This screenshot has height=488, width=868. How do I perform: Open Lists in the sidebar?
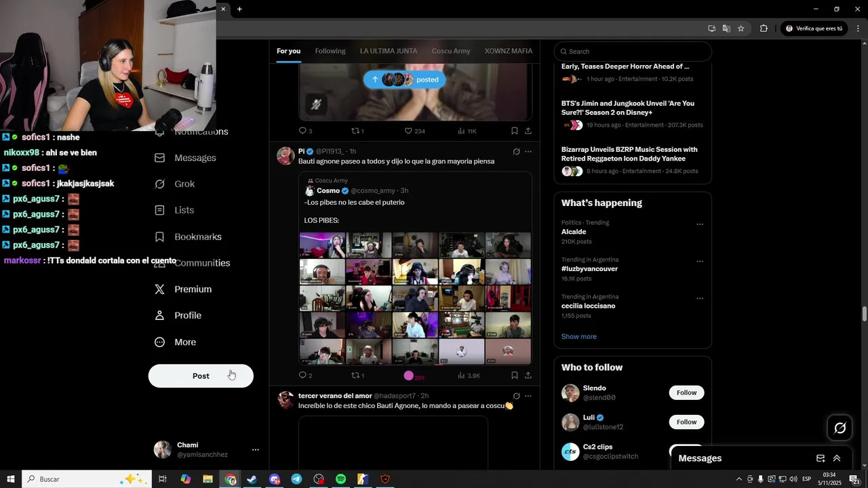[x=174, y=210]
